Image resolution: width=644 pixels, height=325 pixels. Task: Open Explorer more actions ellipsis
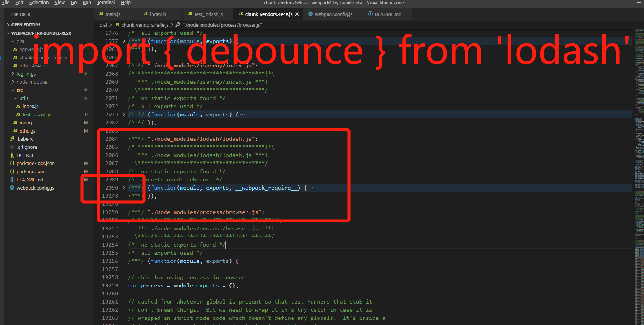coord(84,14)
